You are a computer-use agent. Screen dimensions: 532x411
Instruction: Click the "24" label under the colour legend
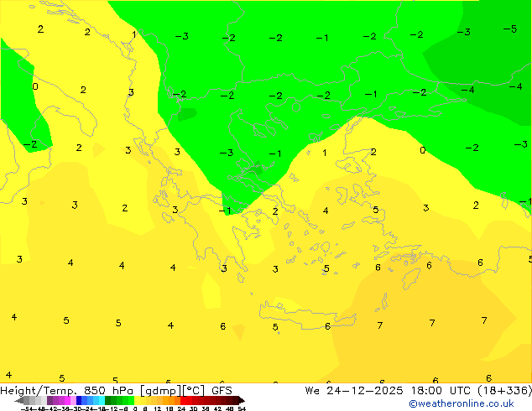tap(181, 409)
